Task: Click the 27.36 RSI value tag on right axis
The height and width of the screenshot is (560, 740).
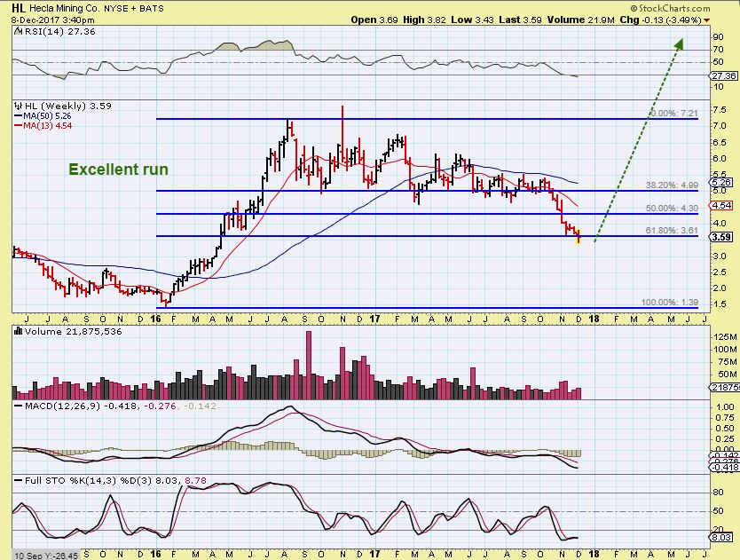Action: (724, 76)
